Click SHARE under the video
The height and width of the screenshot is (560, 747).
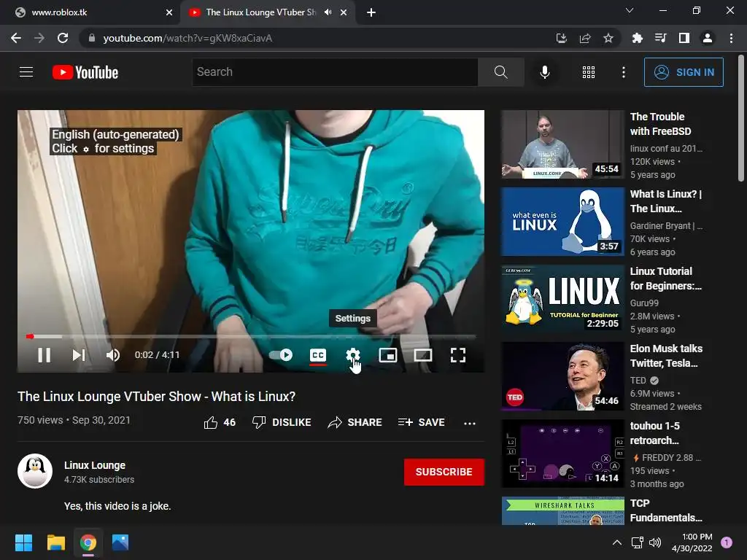(x=355, y=422)
